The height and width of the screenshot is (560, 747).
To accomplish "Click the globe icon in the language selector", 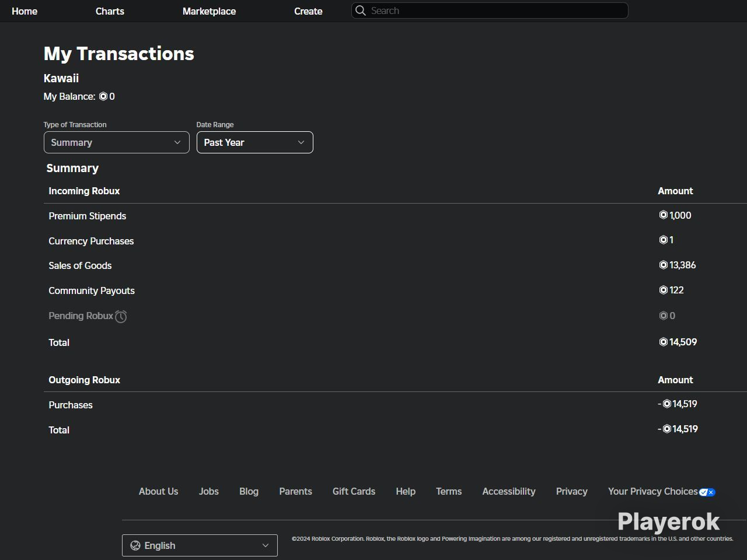I will 135,545.
